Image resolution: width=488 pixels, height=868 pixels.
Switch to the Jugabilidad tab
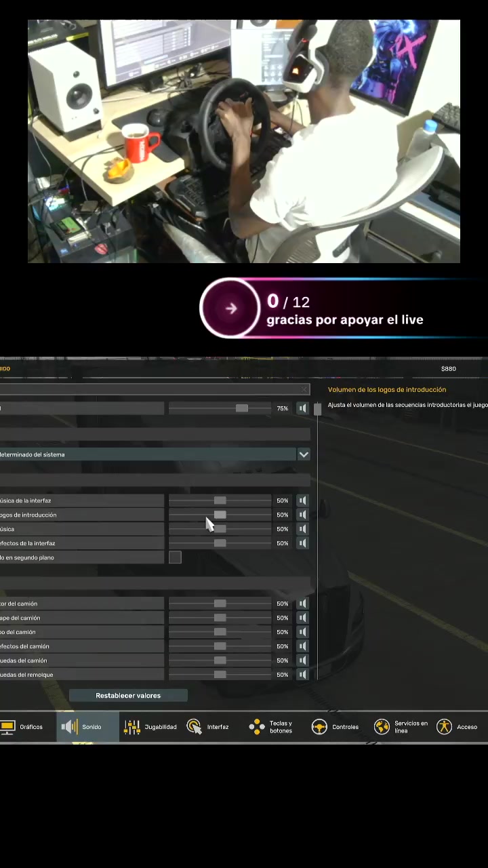tap(150, 727)
